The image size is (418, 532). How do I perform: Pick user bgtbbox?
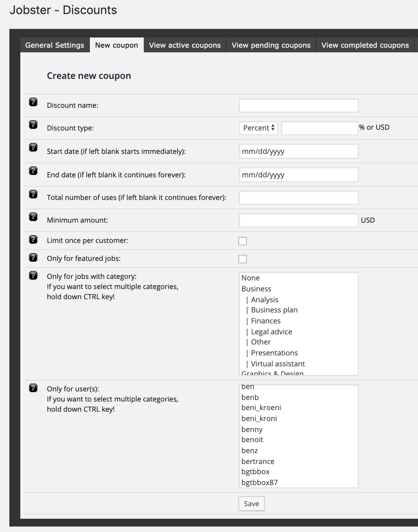point(299,472)
